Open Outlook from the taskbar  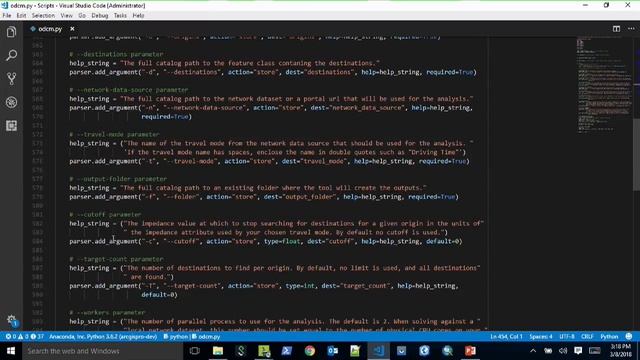tap(333, 351)
